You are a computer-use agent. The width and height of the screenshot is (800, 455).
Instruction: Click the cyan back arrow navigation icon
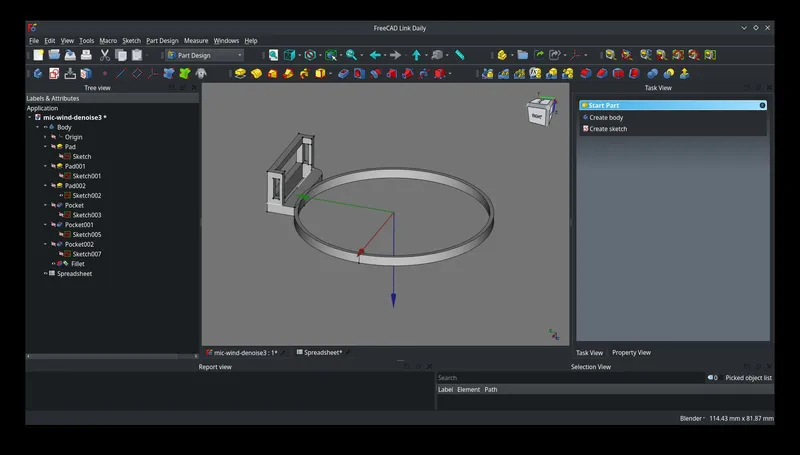pyautogui.click(x=376, y=55)
